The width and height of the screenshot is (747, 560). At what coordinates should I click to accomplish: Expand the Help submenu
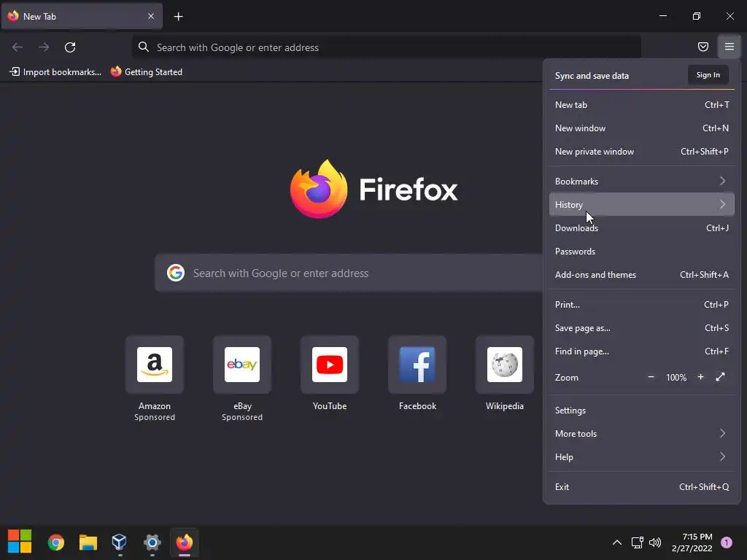642,456
